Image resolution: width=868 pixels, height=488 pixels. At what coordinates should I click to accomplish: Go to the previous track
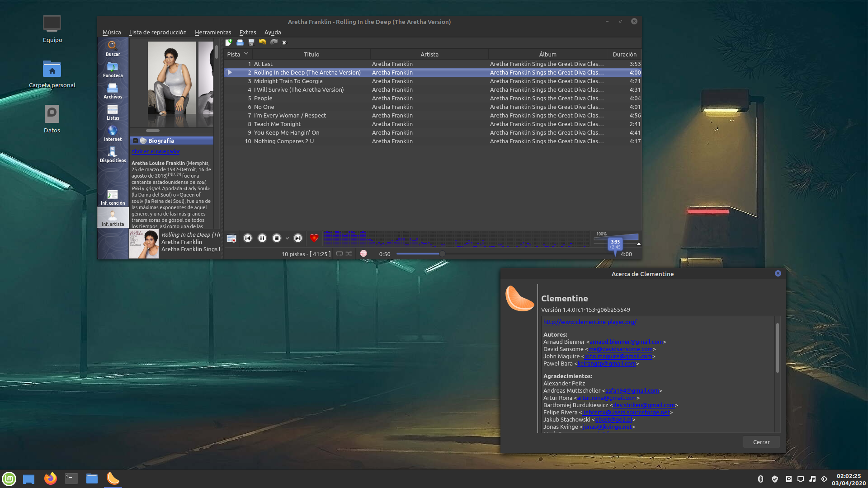coord(248,238)
